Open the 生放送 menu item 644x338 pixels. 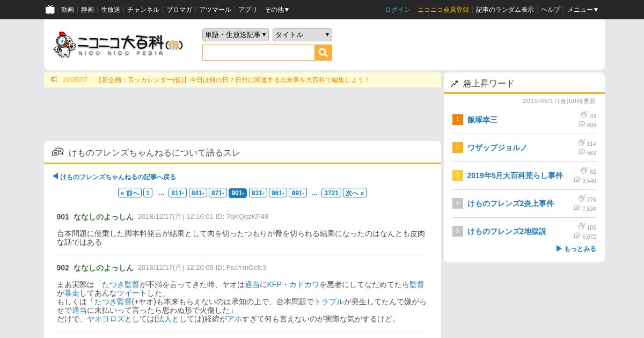click(x=111, y=10)
